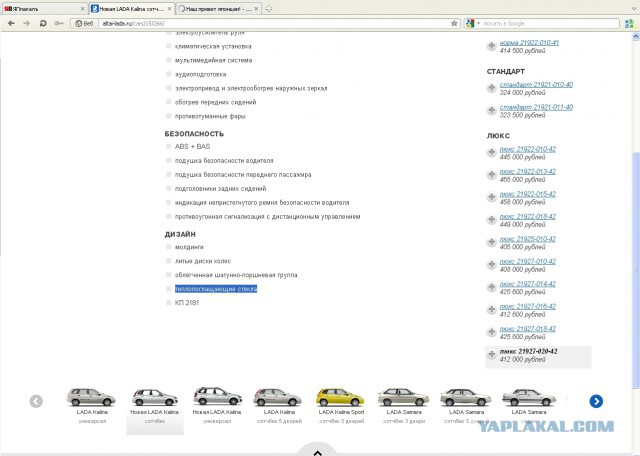Switch to the Новая LADA Kalina tab

click(131, 9)
